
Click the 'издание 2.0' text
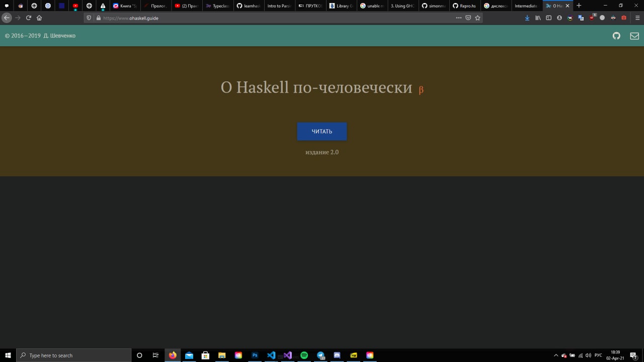pos(322,152)
